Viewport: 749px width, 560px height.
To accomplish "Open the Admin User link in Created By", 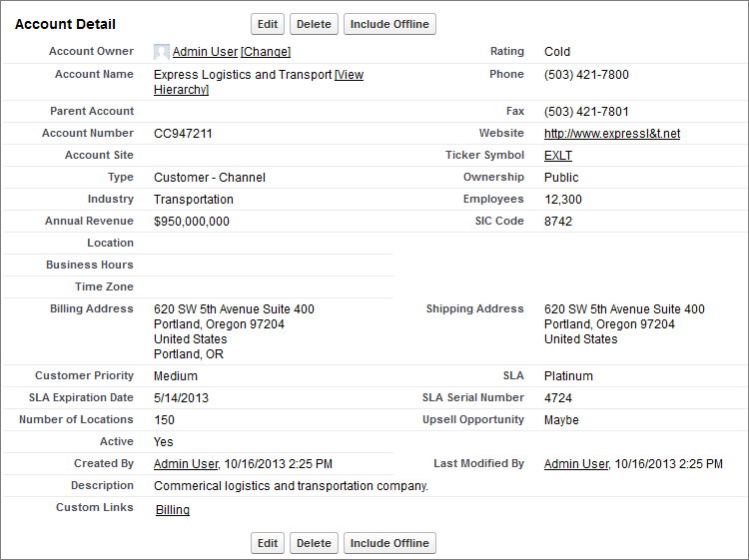I will [186, 464].
